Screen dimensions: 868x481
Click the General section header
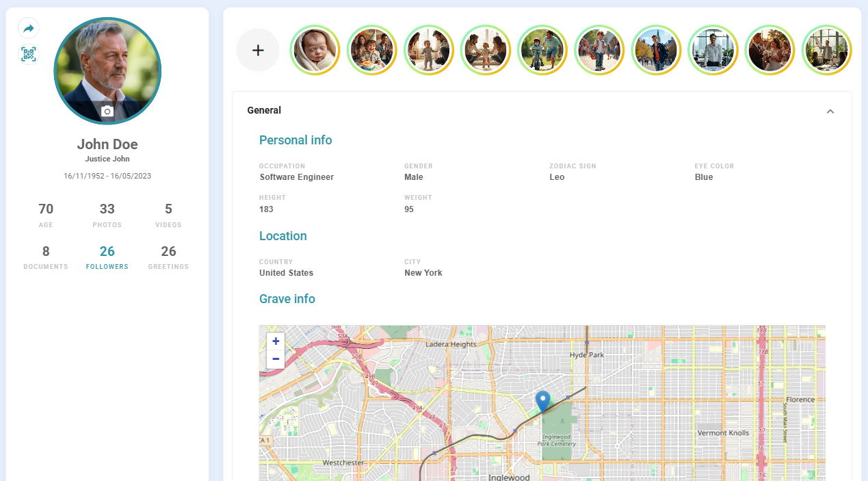click(x=265, y=111)
